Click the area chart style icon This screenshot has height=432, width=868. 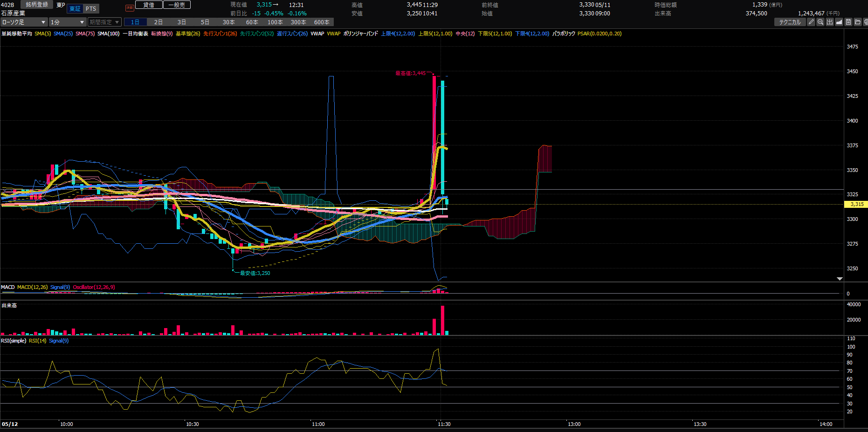pyautogui.click(x=839, y=22)
